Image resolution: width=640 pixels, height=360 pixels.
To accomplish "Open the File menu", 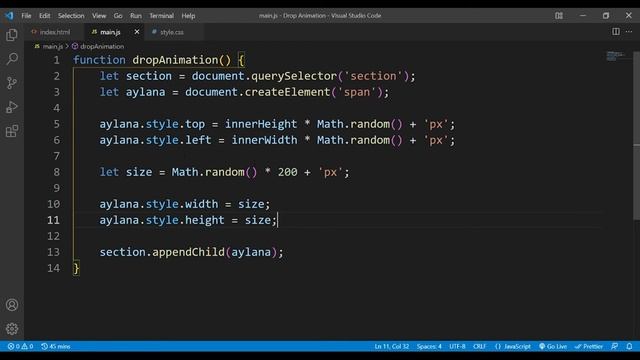I will (26, 16).
